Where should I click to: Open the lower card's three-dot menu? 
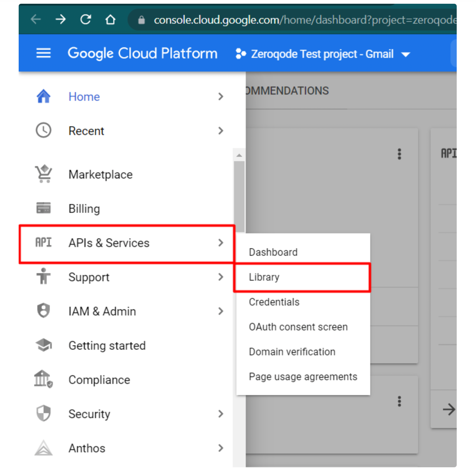coord(399,401)
